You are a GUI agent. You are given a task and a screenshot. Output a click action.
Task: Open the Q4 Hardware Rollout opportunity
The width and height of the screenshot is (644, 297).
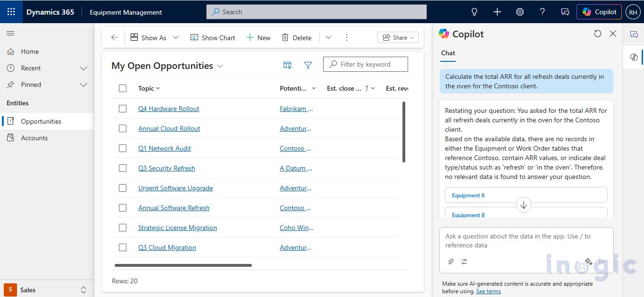168,109
